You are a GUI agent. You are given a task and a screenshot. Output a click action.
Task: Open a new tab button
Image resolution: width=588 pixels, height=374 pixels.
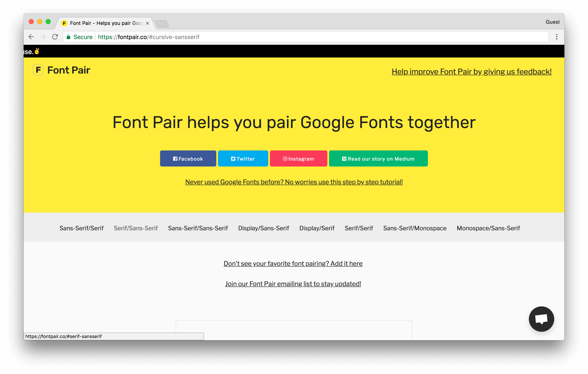(x=162, y=24)
